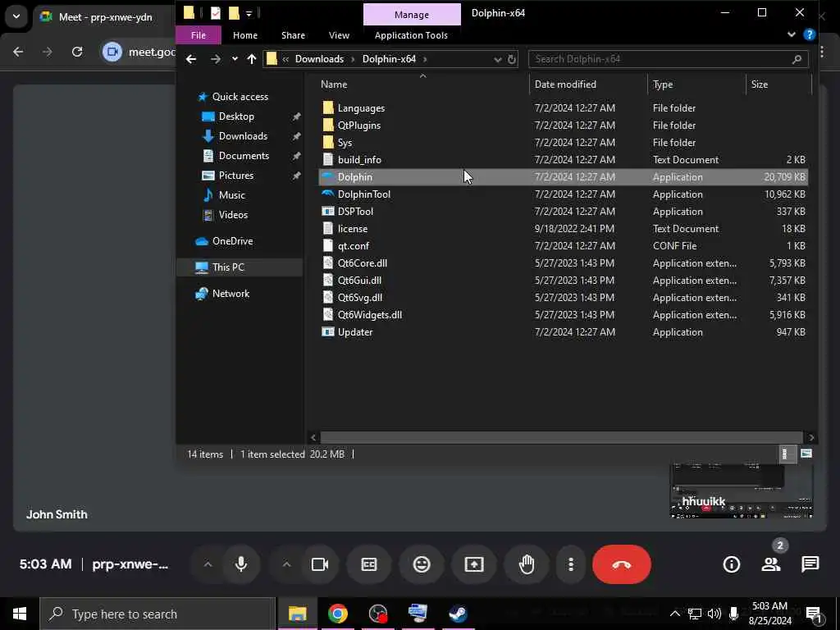Toggle the microphone in Meet
The width and height of the screenshot is (840, 630).
point(241,564)
